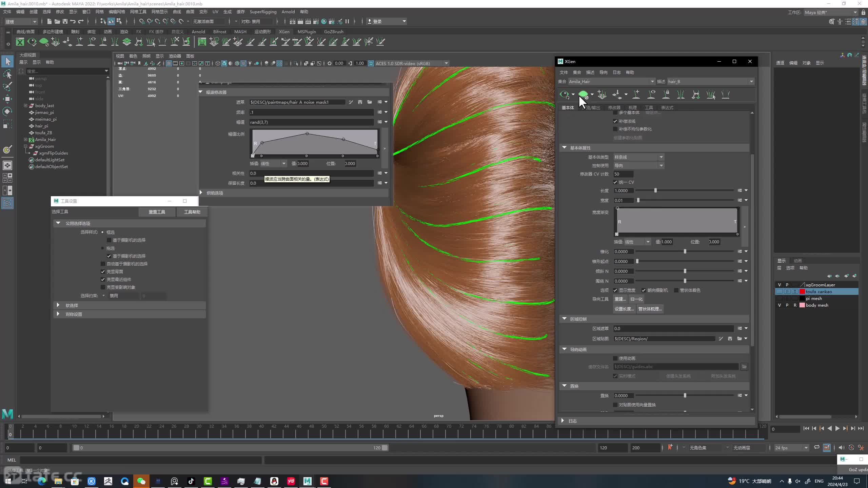Toggle 亮显背面 in tool settings
The width and height of the screenshot is (868, 488).
pos(103,271)
